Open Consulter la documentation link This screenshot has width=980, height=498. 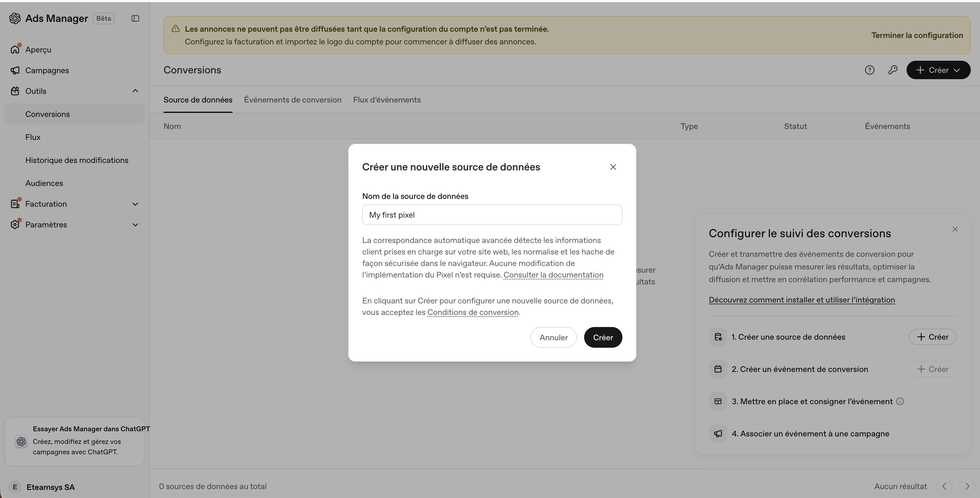(x=553, y=275)
